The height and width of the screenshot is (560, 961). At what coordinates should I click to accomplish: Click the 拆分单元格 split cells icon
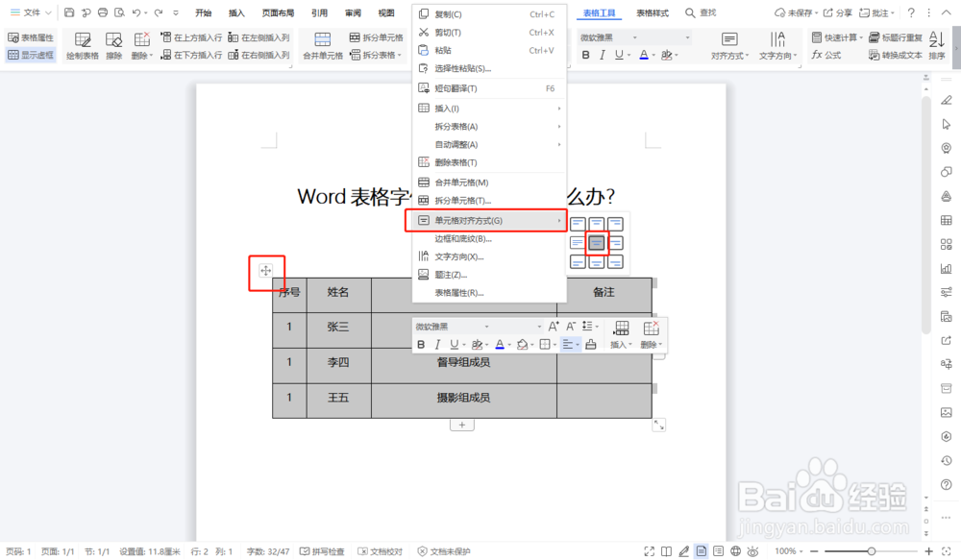point(355,37)
